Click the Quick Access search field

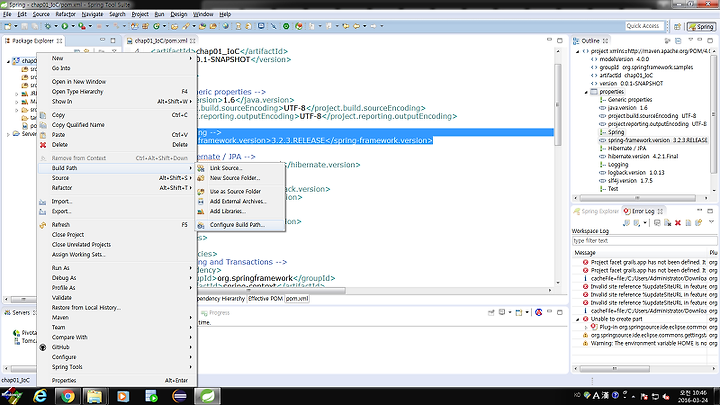pos(643,26)
